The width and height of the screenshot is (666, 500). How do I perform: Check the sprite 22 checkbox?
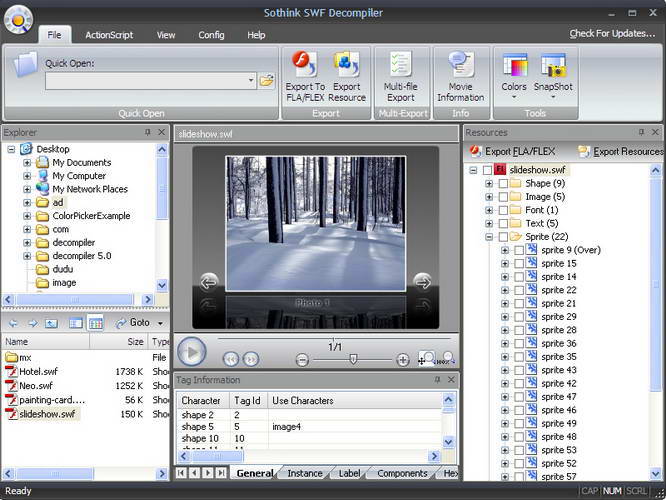coord(519,290)
